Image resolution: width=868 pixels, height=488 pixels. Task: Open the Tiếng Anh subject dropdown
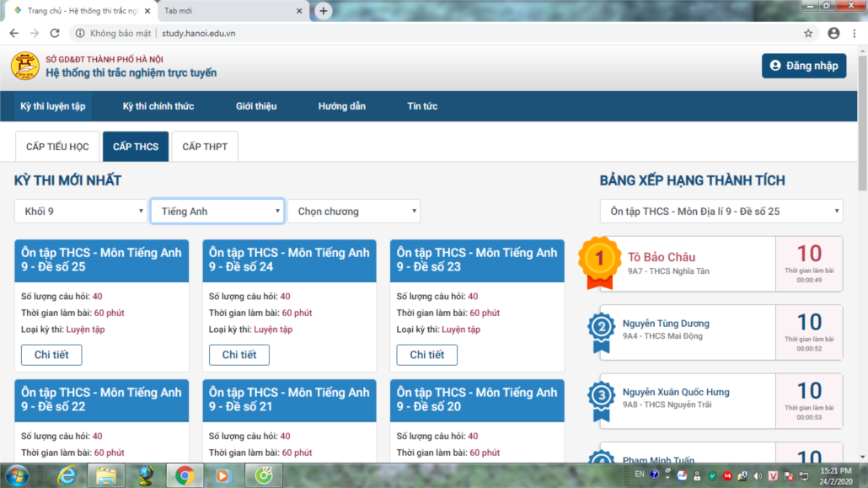[x=217, y=212]
